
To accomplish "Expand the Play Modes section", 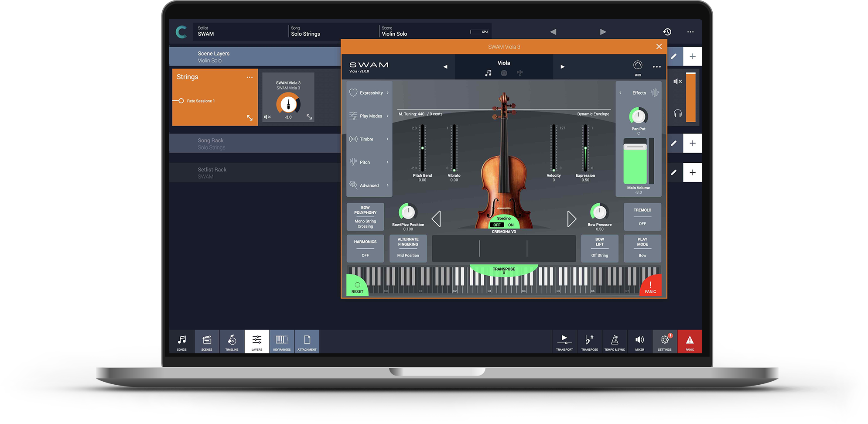I will pyautogui.click(x=369, y=116).
